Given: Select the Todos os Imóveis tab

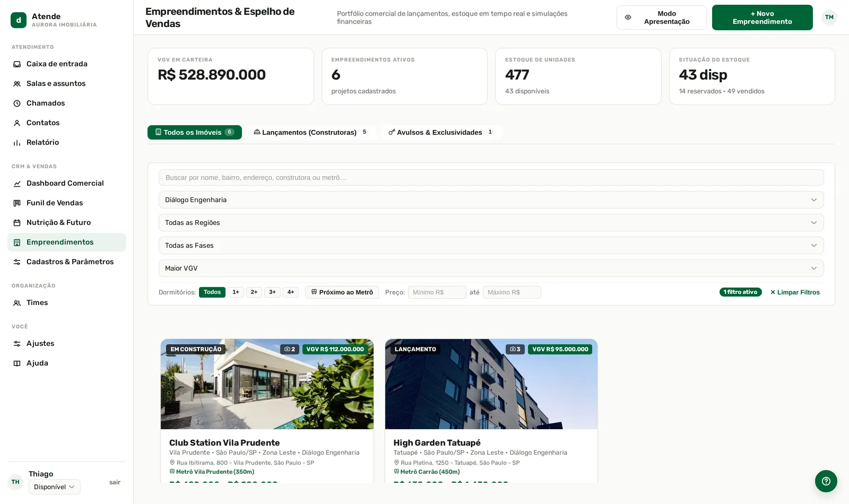Looking at the screenshot, I should point(195,133).
